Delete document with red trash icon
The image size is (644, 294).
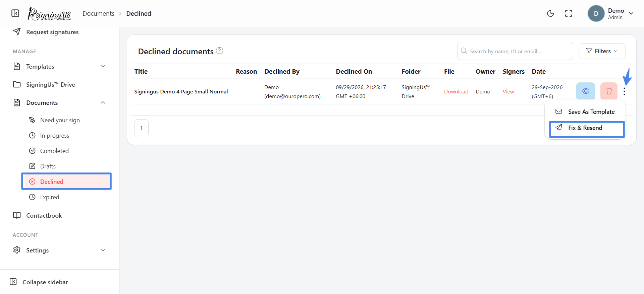click(x=609, y=91)
